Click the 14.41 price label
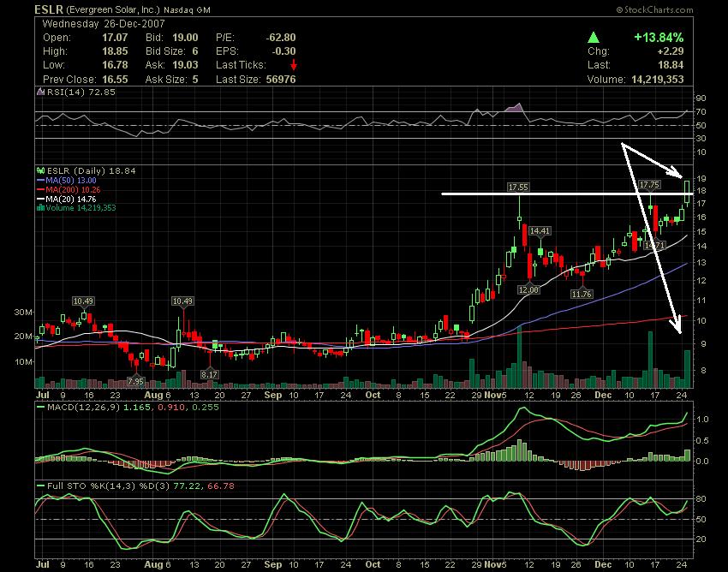This screenshot has height=572, width=728. coord(540,230)
